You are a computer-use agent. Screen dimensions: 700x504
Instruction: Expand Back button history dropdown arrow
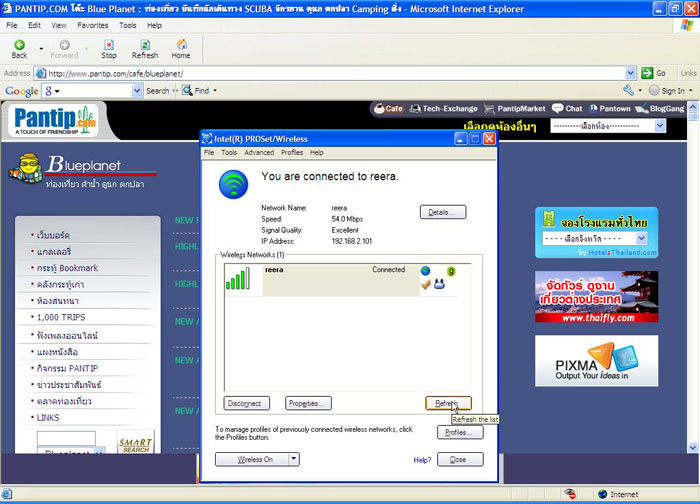point(42,48)
